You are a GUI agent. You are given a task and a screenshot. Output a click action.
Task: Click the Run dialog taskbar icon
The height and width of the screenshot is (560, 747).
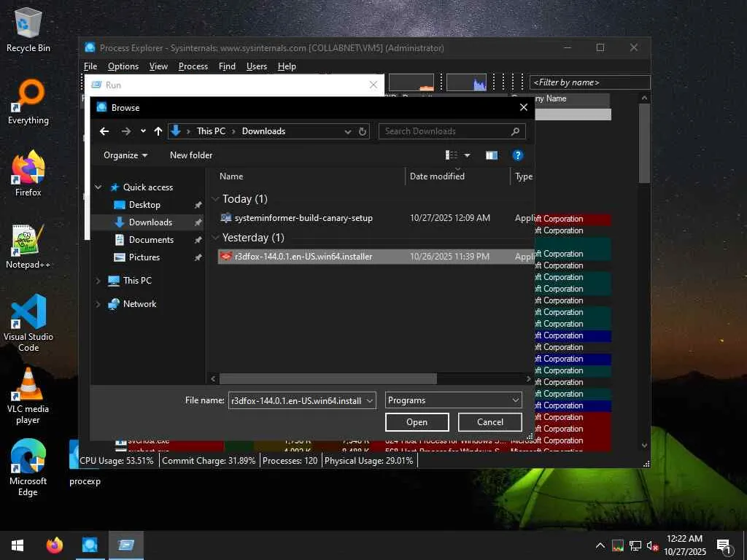pos(125,545)
